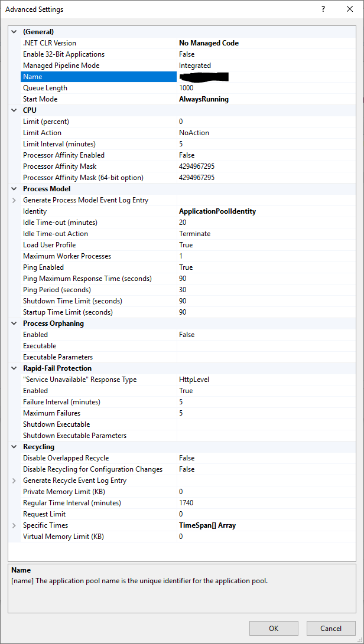Image resolution: width=364 pixels, height=644 pixels.
Task: Collapse the Process Model section
Action: click(13, 188)
